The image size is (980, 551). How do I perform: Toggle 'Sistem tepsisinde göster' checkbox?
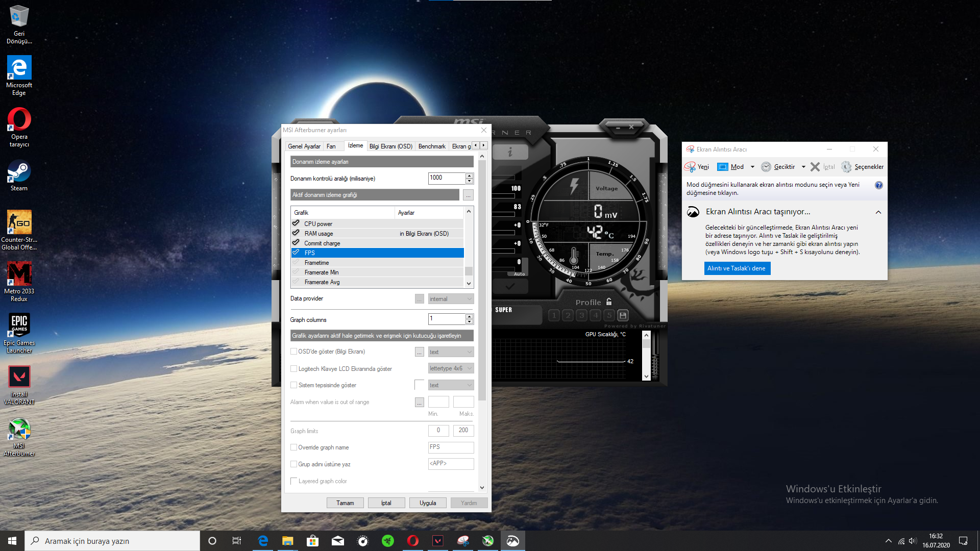tap(294, 385)
